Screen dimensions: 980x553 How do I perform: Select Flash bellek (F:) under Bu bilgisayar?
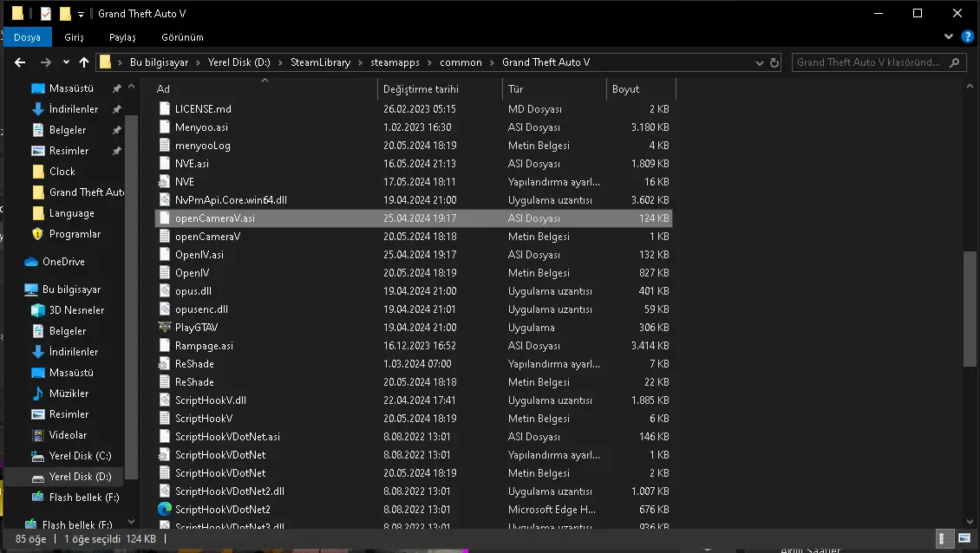84,498
